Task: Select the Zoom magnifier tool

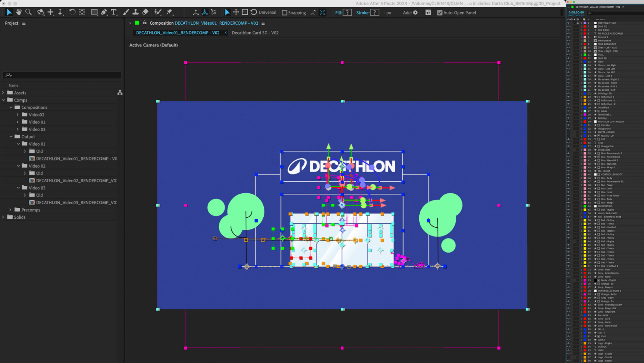Action: pos(28,12)
